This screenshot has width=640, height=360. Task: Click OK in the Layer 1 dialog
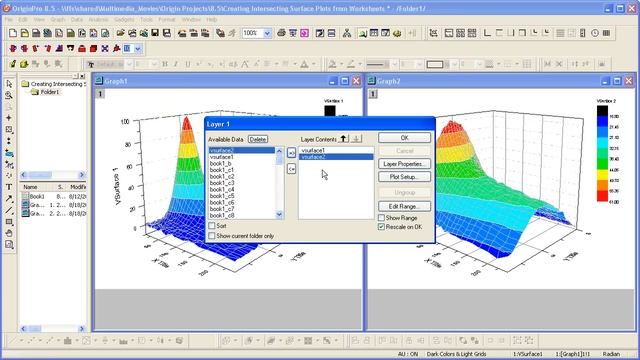(x=404, y=138)
